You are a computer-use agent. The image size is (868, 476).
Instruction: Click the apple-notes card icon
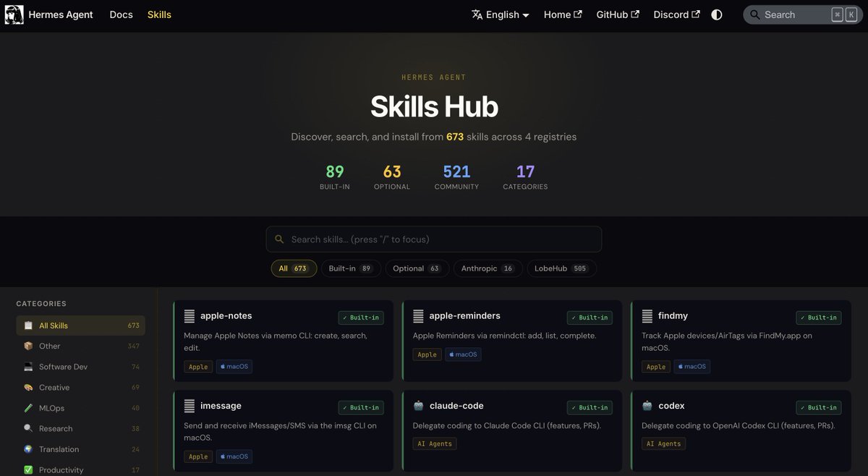click(x=190, y=316)
